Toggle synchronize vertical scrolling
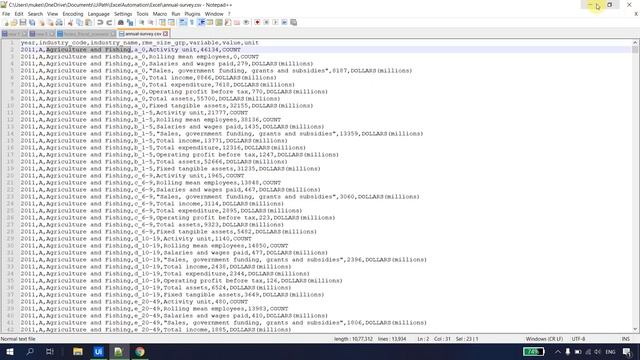 (162, 22)
